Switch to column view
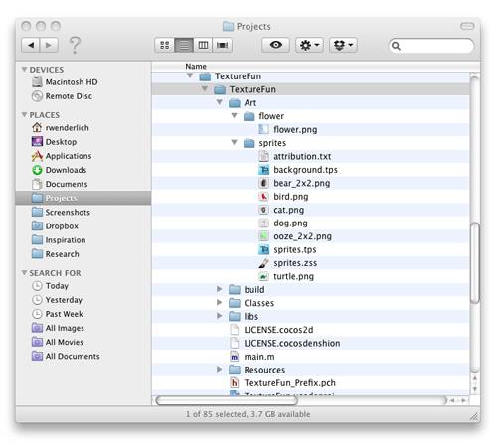Screen dimensions: 497x448 pos(203,45)
